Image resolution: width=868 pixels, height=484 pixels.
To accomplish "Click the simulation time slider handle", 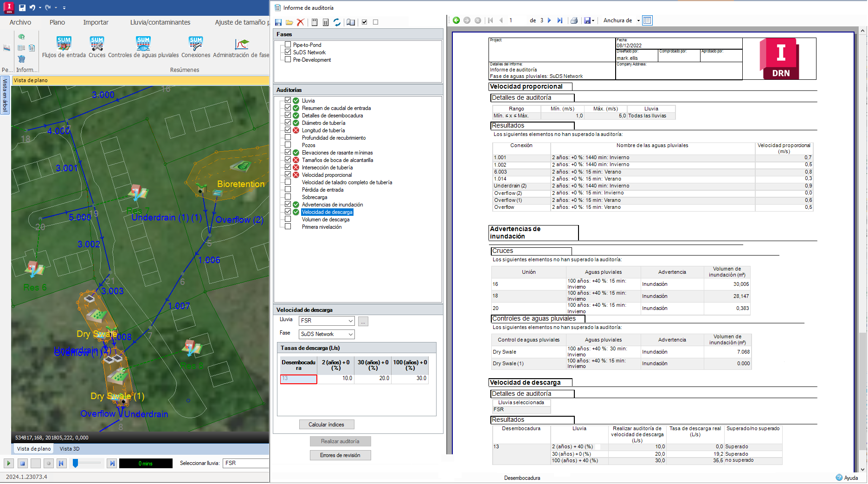I will (x=75, y=464).
